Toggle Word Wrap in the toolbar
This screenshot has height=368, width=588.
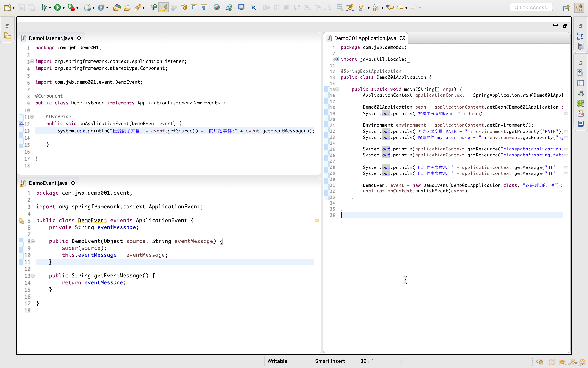[184, 7]
